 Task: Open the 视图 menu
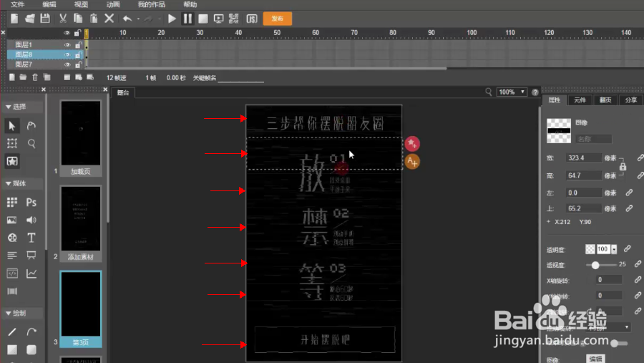tap(81, 4)
